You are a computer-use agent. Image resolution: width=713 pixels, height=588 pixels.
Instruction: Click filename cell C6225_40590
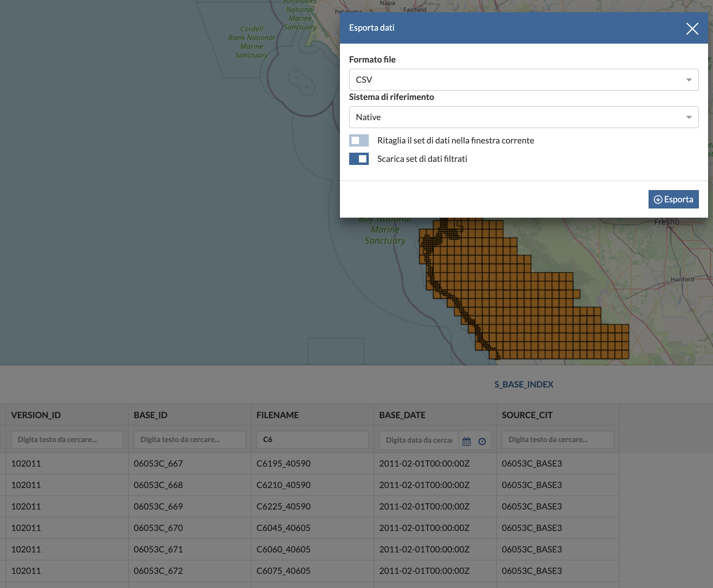tap(312, 506)
